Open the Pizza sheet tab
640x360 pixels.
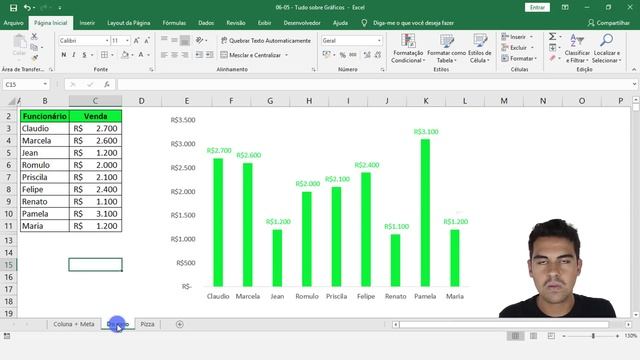point(147,324)
